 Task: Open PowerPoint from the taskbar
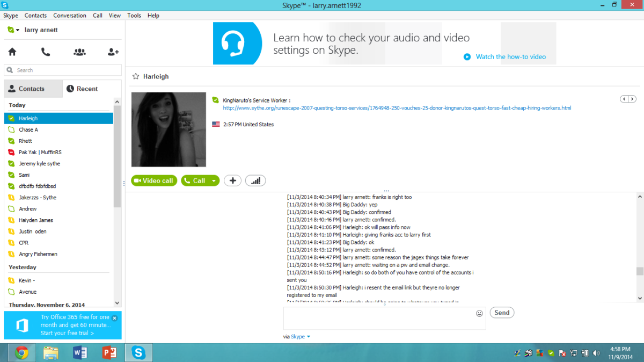point(109,352)
